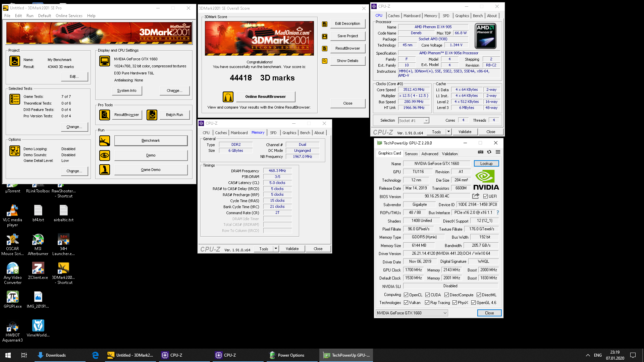Open the GPU-Z hamburger menu
This screenshot has width=644, height=362.
point(498,152)
